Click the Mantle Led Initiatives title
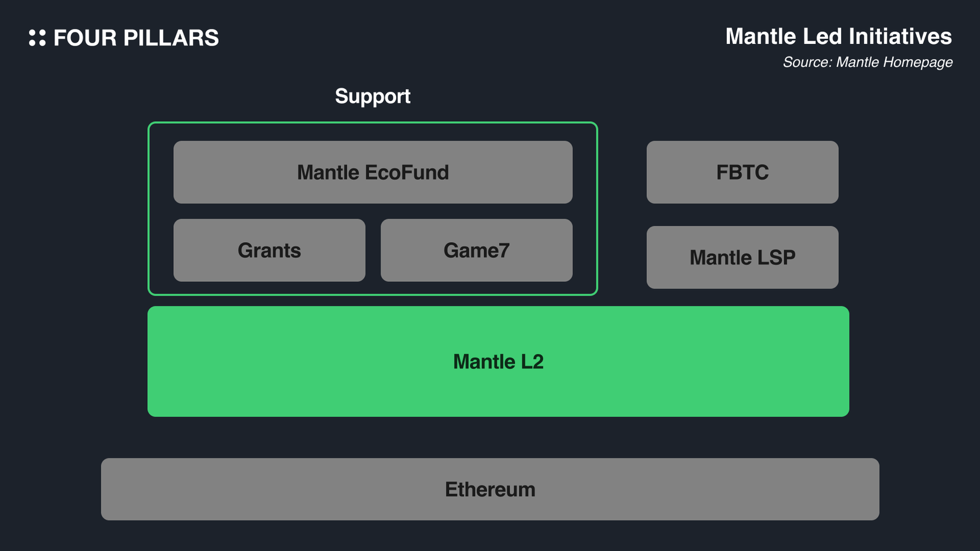Image resolution: width=980 pixels, height=551 pixels. (838, 37)
